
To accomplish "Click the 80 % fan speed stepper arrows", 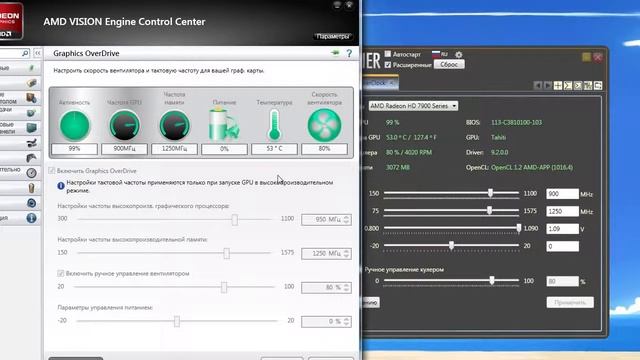I will tap(346, 287).
